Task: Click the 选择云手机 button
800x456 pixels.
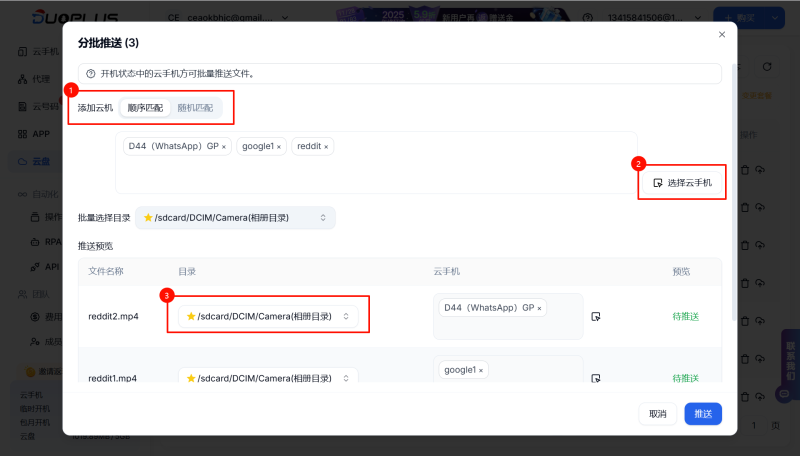Action: (x=681, y=182)
